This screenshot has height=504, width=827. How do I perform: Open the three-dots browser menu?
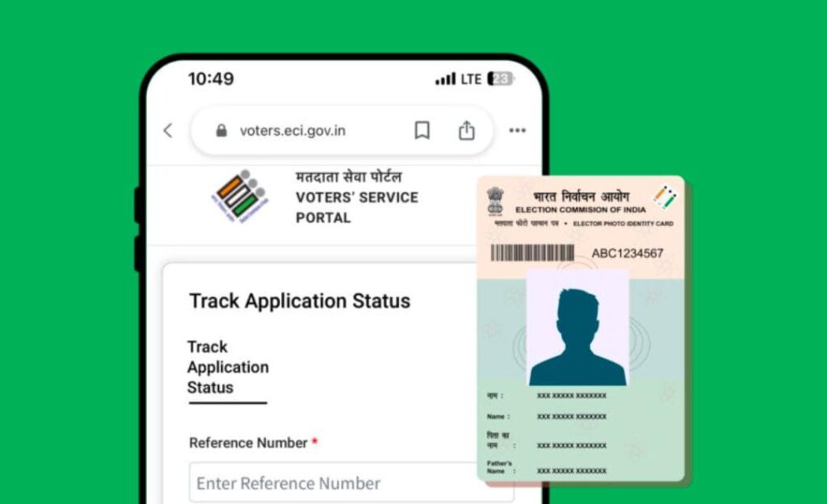tap(518, 130)
